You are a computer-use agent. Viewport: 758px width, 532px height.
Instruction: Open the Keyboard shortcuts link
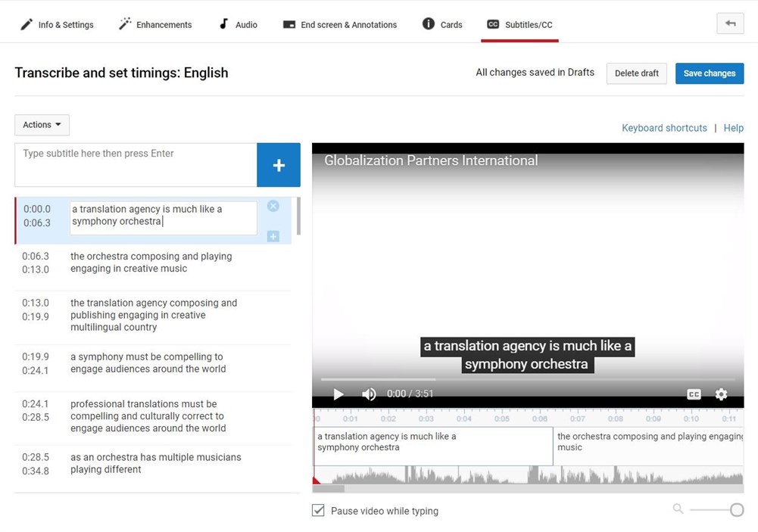664,127
